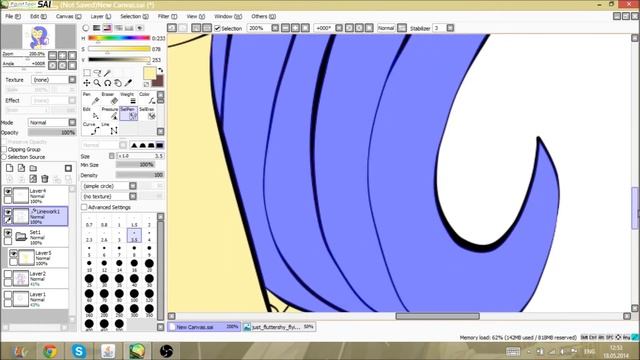This screenshot has height=360, width=640.
Task: Choose the SelEras tool
Action: [147, 113]
